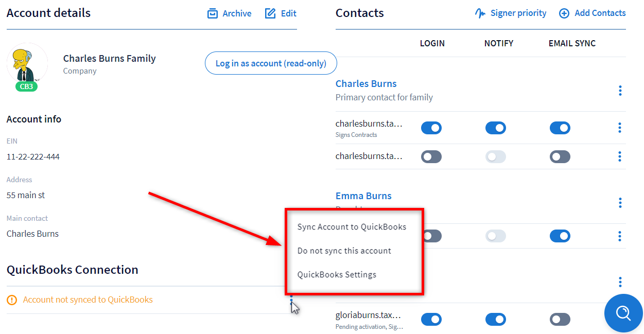Viewport: 644px width, 334px height.
Task: Click Log in as account (read-only) button
Action: tap(271, 63)
